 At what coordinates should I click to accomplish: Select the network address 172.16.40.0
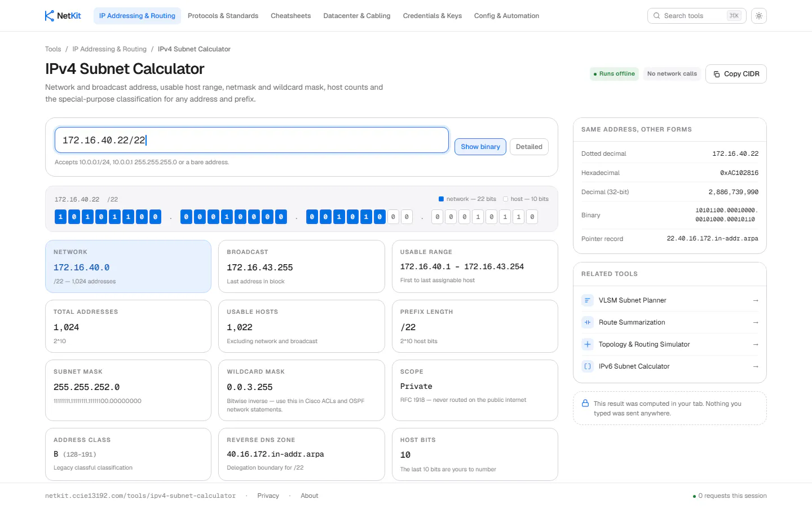point(82,268)
